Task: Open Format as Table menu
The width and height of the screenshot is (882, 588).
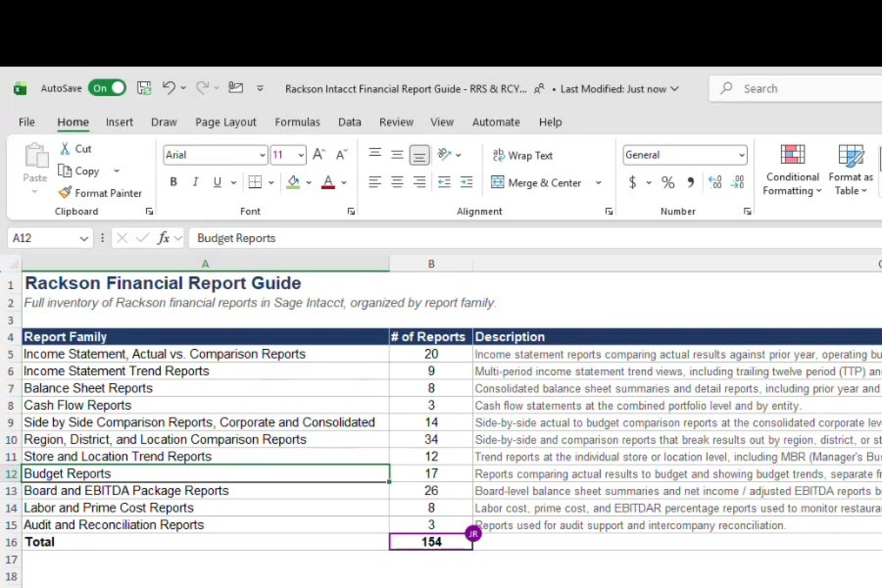Action: (851, 169)
